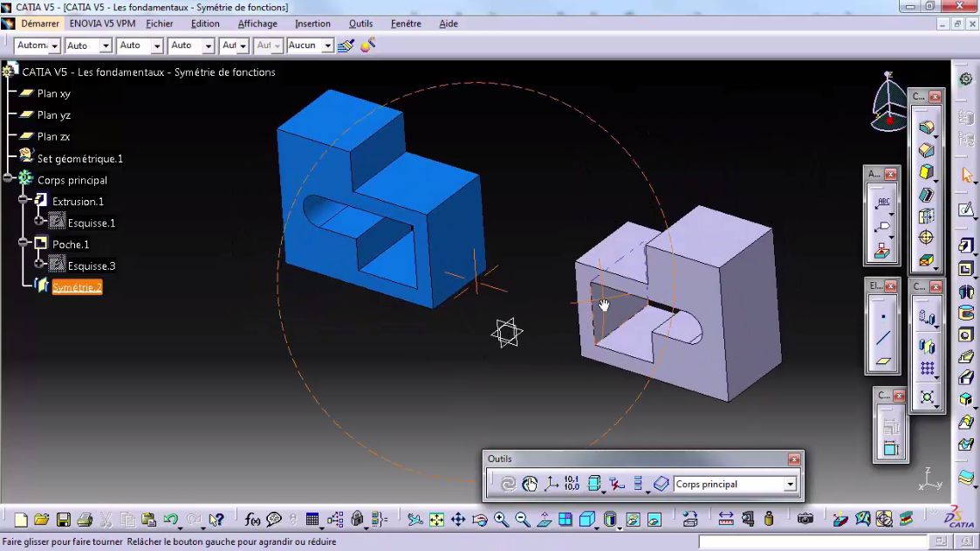Open the Insertion menu
The height and width of the screenshot is (551, 980).
click(x=312, y=24)
